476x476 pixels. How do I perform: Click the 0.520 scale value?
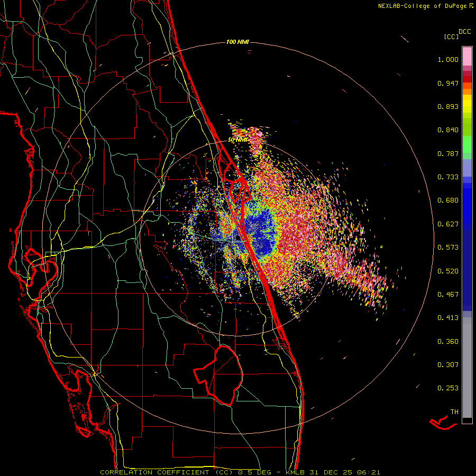point(448,271)
